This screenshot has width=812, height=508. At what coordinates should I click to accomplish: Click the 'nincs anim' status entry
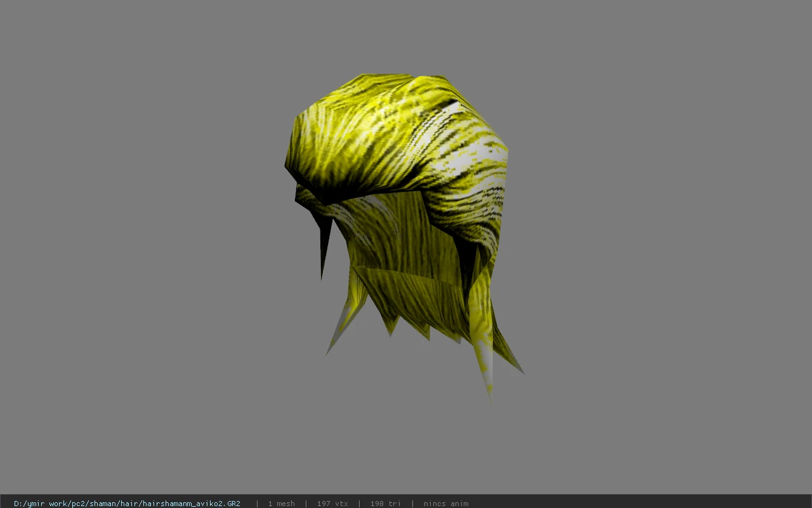click(x=446, y=504)
